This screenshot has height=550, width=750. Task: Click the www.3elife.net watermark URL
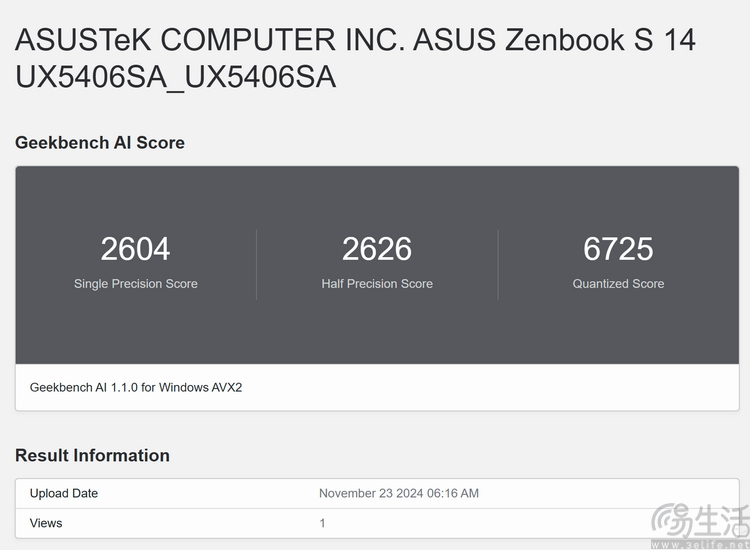tap(700, 545)
